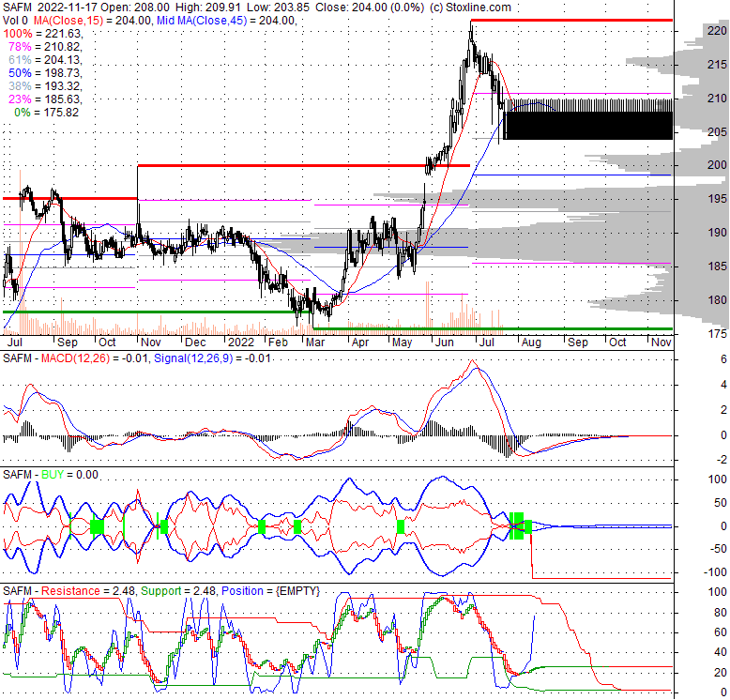This screenshot has height=700, width=730.
Task: Select the Mid MA(Close,45) = 204.00 label
Action: click(226, 21)
